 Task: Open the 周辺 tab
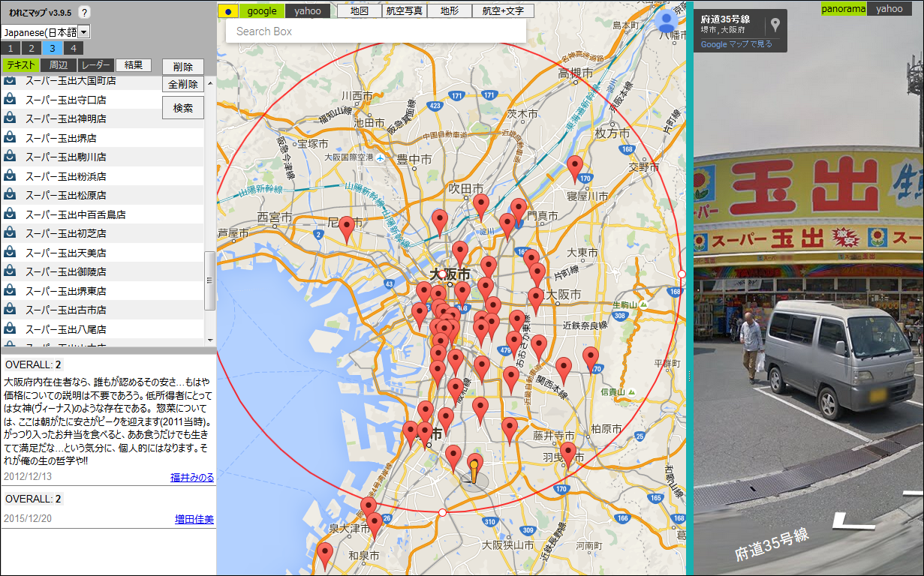pos(58,65)
